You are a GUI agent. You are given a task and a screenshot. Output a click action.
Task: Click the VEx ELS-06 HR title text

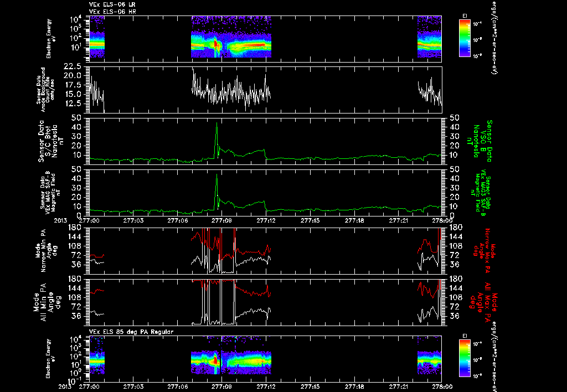click(112, 12)
